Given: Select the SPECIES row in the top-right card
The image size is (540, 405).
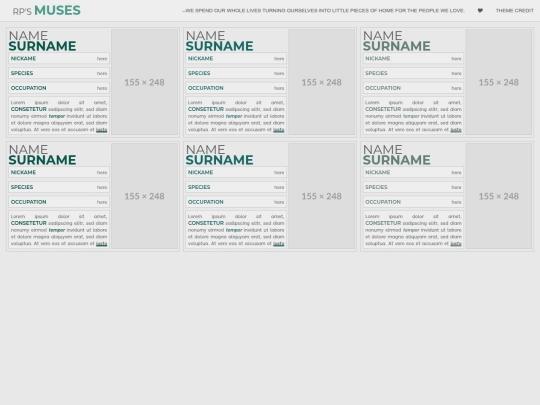Looking at the screenshot, I should (x=413, y=73).
